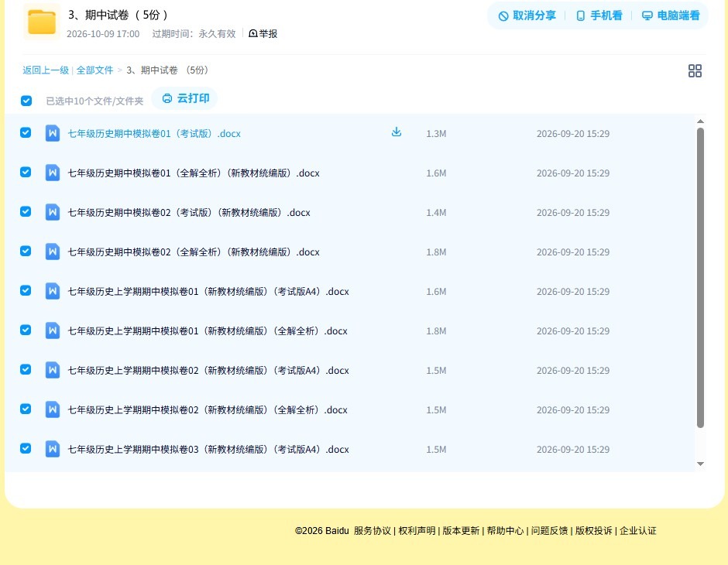Screen dimensions: 728x565
Task: Open 服务协议 footer link
Action: tap(373, 531)
